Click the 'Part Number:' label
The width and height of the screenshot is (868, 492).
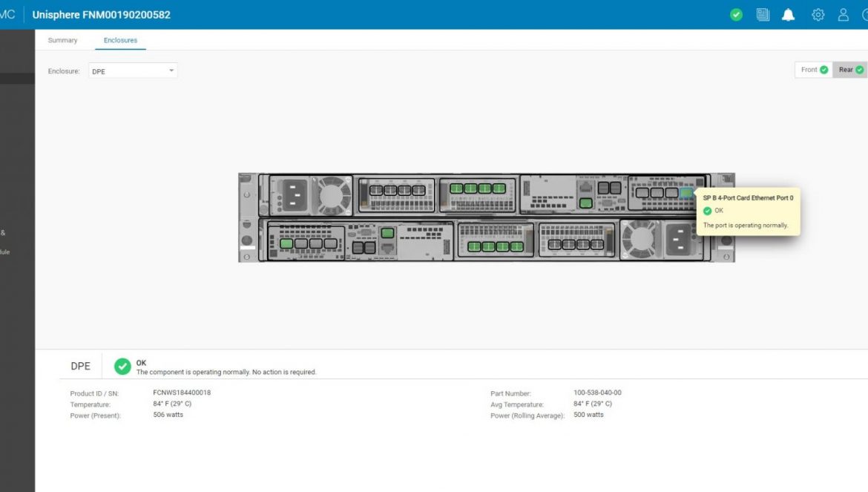coord(510,393)
